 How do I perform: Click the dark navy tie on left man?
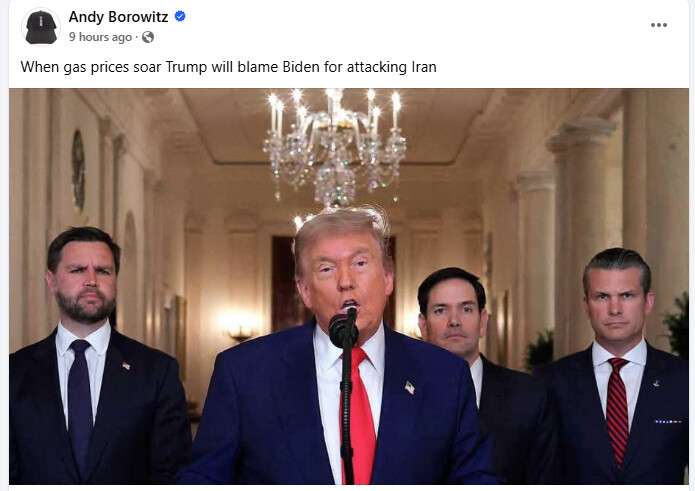click(80, 401)
